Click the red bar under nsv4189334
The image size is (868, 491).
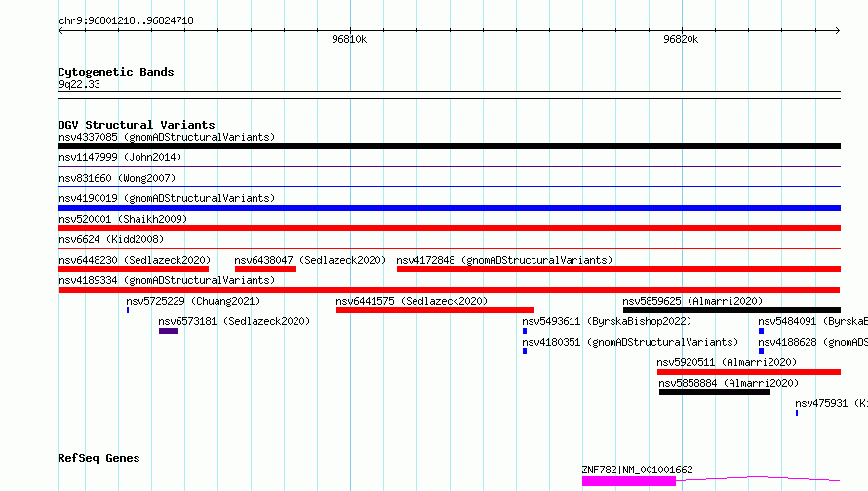coord(449,290)
